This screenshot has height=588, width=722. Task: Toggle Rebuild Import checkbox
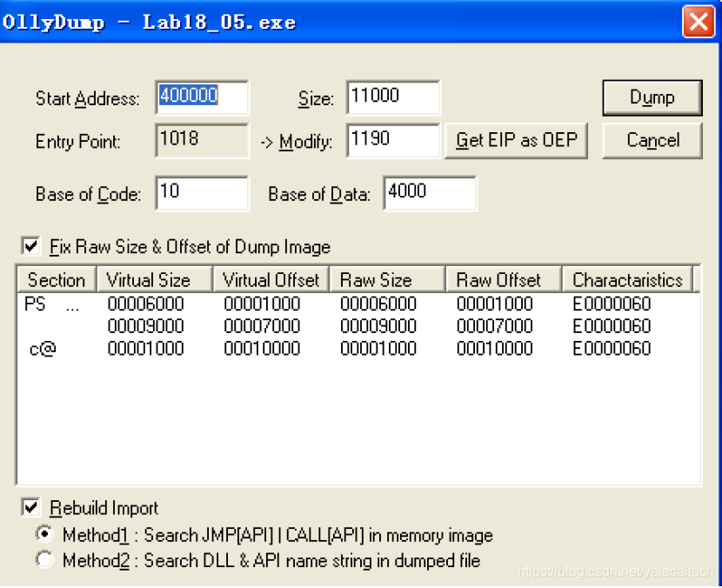coord(30,507)
